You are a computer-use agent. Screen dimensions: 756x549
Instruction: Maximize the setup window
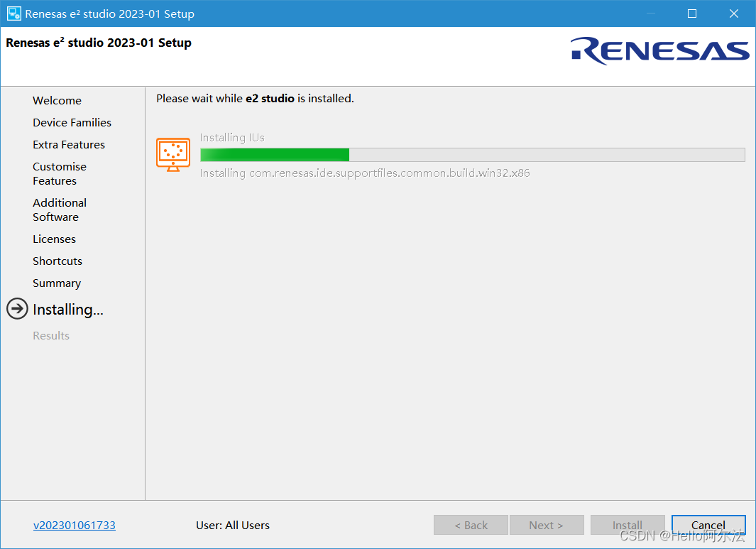pyautogui.click(x=692, y=13)
